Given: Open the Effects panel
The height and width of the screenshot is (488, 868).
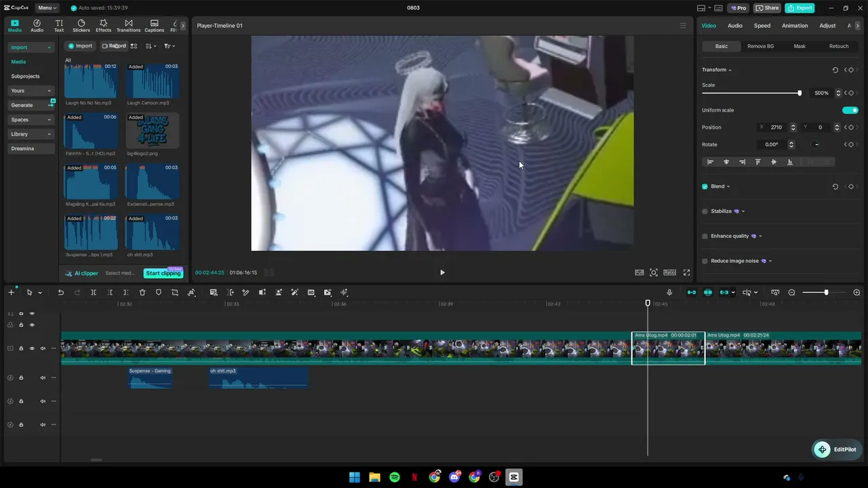Looking at the screenshot, I should point(103,26).
